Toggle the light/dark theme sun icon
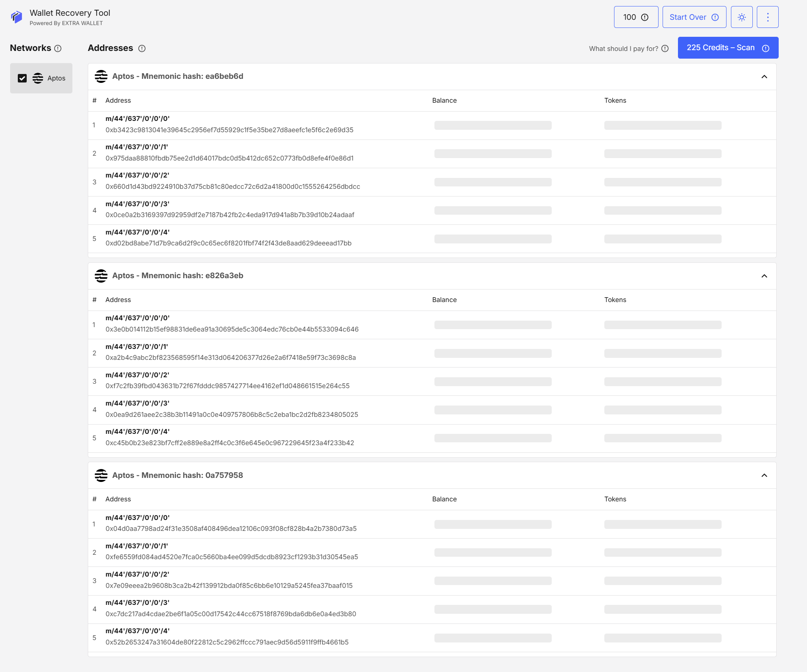 click(x=741, y=17)
